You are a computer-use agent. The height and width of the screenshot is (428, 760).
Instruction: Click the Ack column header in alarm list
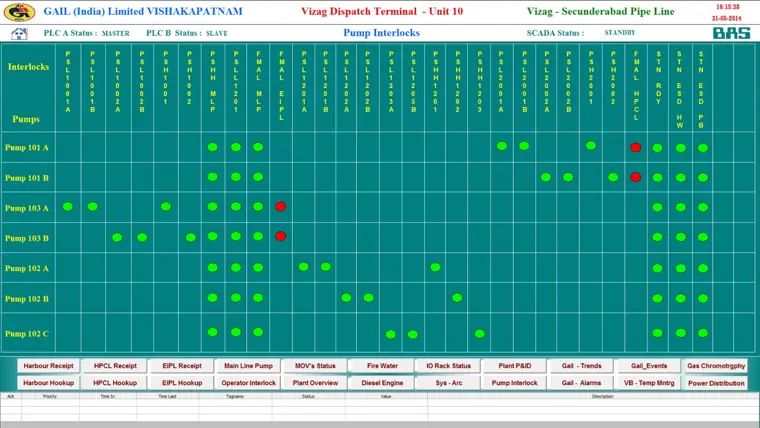[x=11, y=396]
